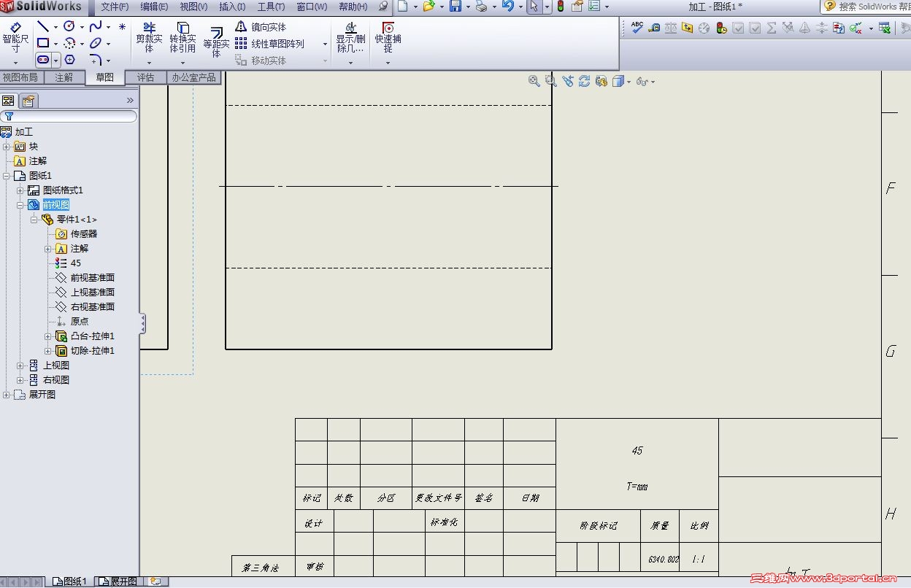Collapse the 图纸1 tree node
911x588 pixels.
pos(7,176)
